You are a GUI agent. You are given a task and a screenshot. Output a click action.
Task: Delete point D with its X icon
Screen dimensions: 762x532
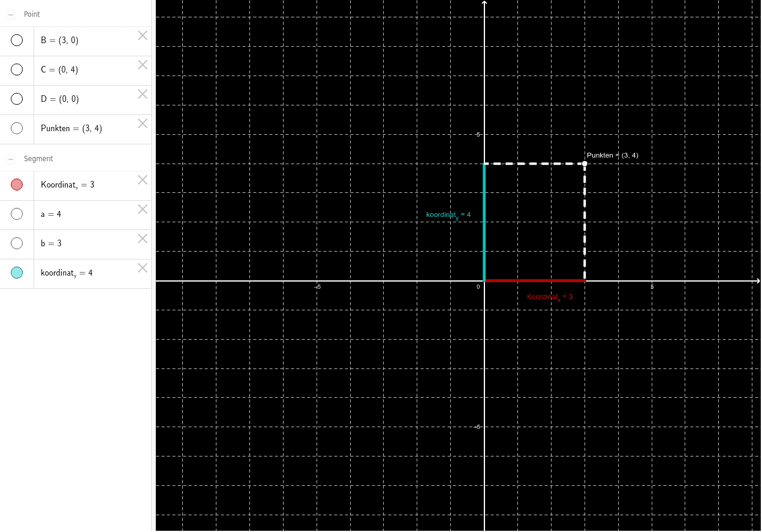pos(143,94)
